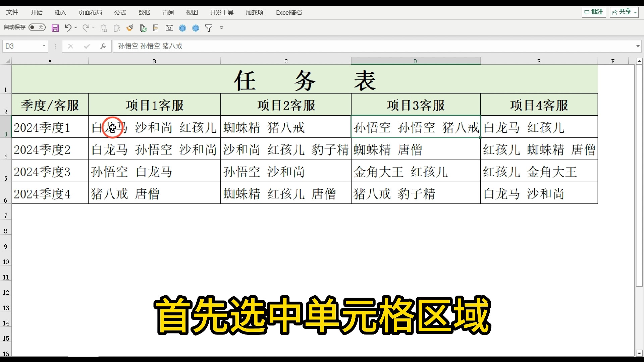This screenshot has width=644, height=362.
Task: Select cell 猪八戒 豹子精
Action: 416,193
